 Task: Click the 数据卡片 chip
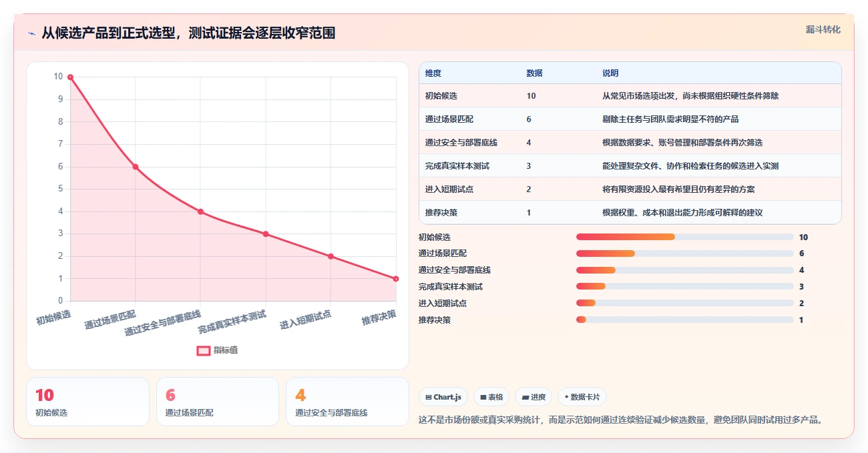[x=582, y=397]
